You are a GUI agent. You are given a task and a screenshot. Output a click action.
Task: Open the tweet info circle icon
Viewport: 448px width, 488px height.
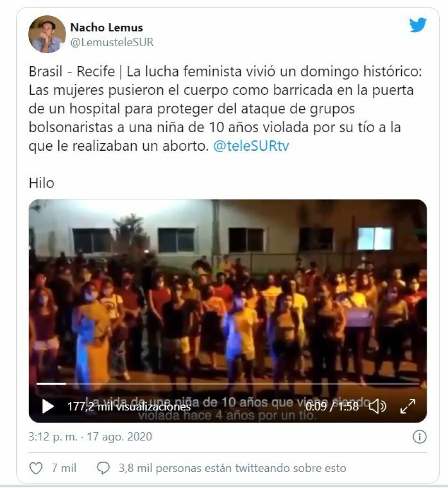[x=420, y=437]
